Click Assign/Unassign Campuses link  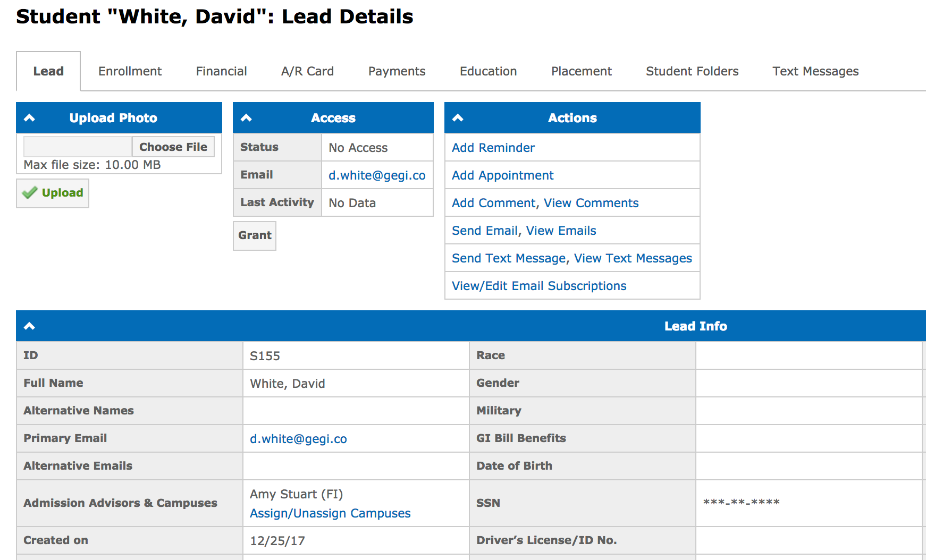tap(330, 513)
